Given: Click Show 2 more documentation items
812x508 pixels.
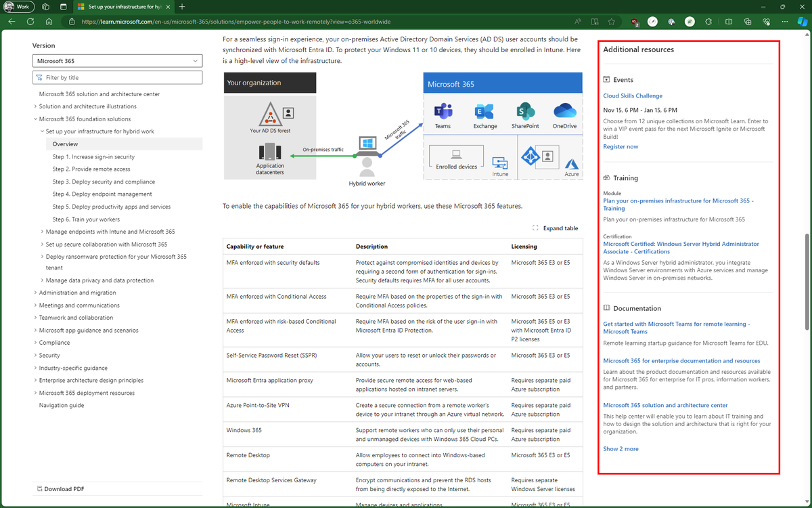Looking at the screenshot, I should [x=621, y=449].
